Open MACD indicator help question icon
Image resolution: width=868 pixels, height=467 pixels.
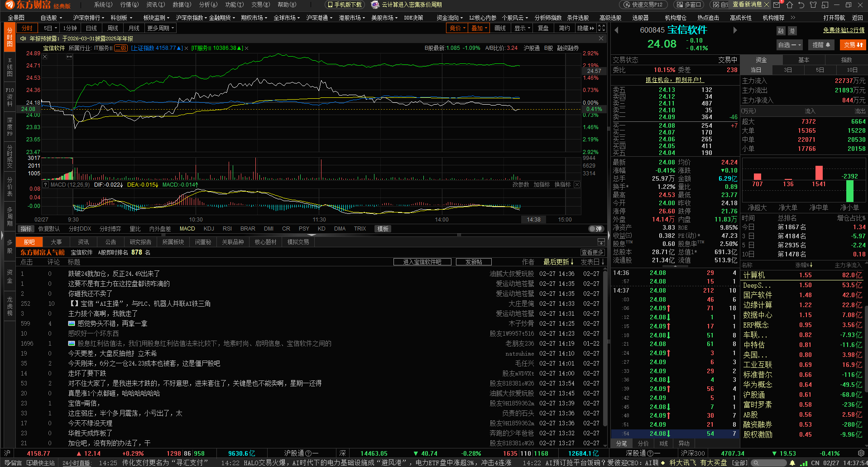click(45, 185)
